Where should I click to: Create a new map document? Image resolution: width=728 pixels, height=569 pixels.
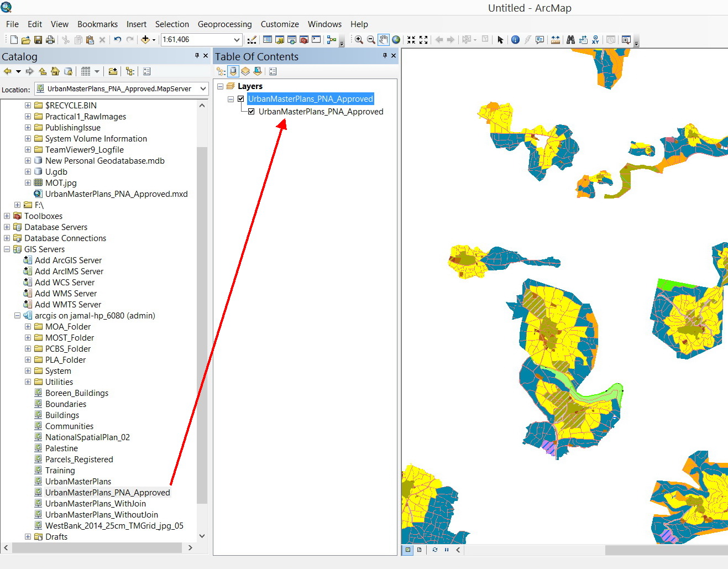(x=14, y=40)
